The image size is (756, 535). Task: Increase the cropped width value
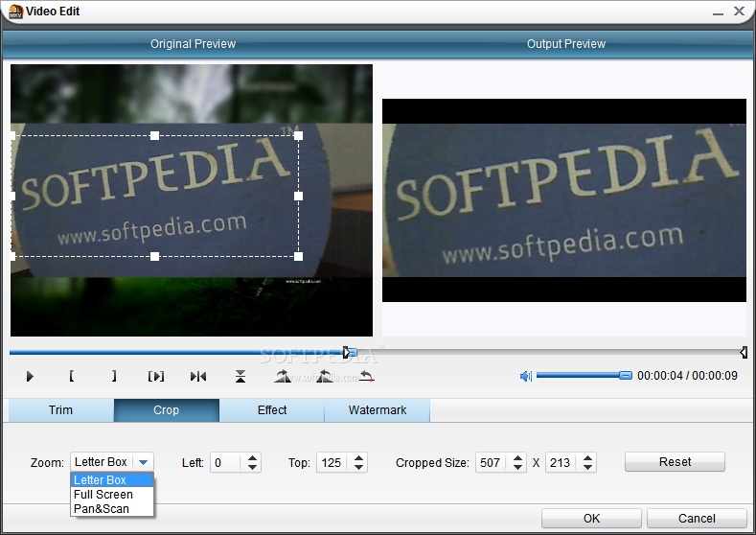(x=517, y=457)
